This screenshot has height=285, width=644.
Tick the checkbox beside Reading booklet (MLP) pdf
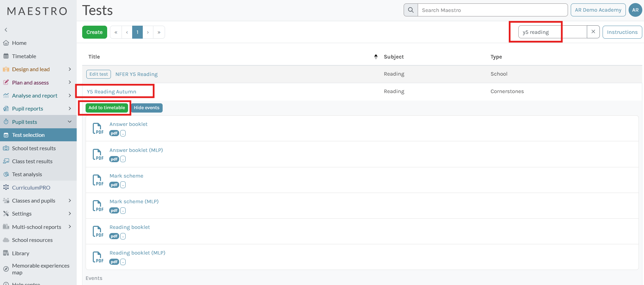[x=123, y=262]
